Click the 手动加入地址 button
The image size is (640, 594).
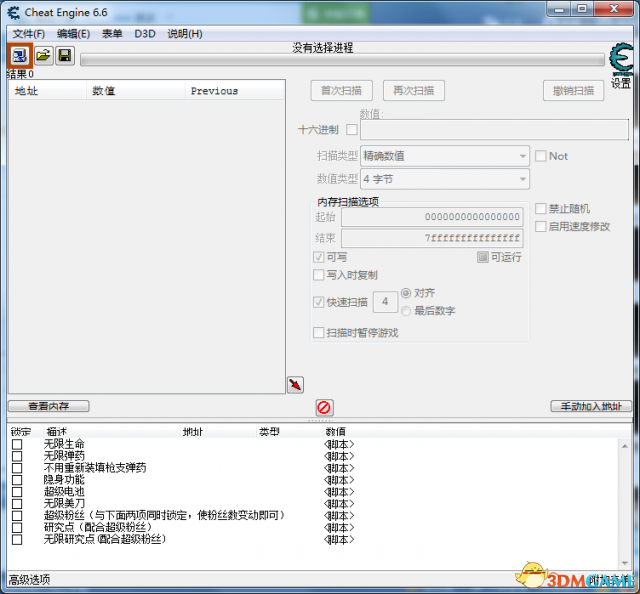pos(591,406)
